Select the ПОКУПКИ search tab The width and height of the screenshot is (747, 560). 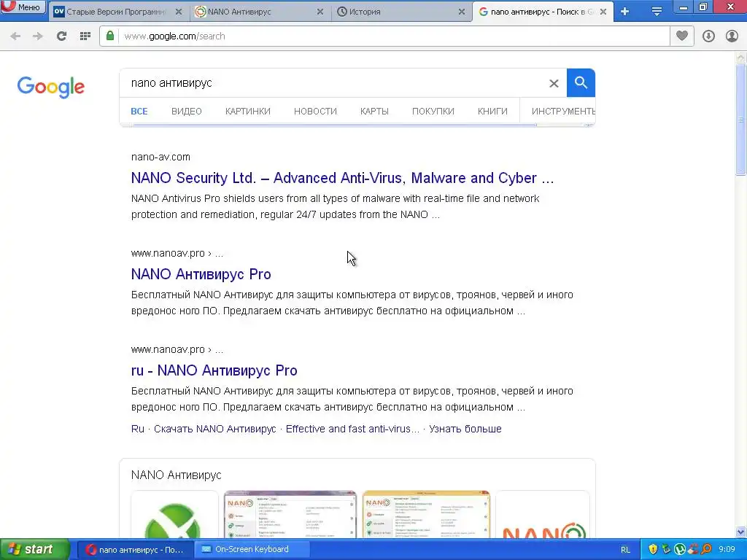tap(433, 112)
